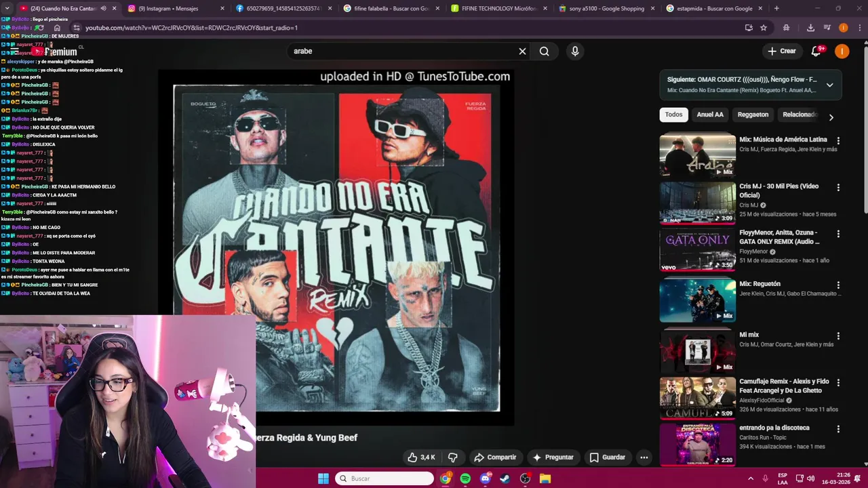Click the taskbar Buscar search box
This screenshot has height=488, width=868.
[384, 479]
